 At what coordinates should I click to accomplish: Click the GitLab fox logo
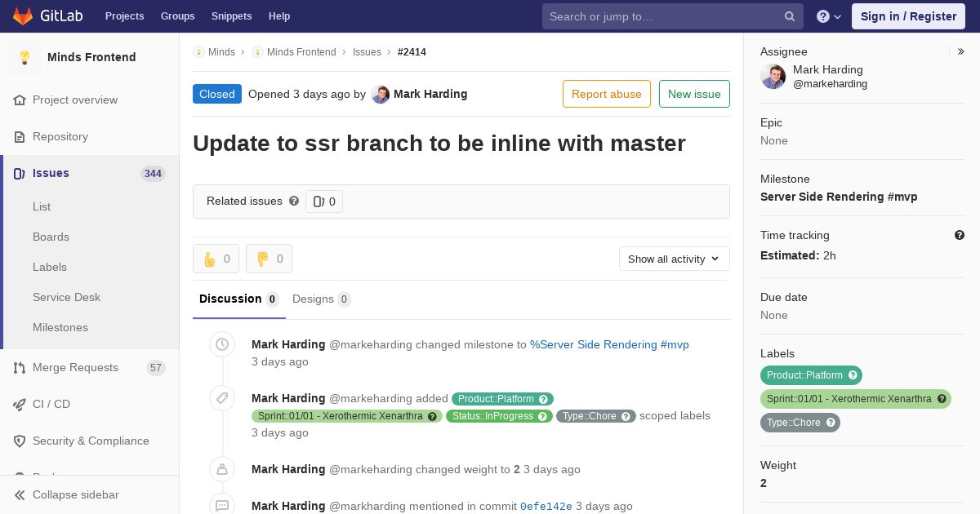23,16
